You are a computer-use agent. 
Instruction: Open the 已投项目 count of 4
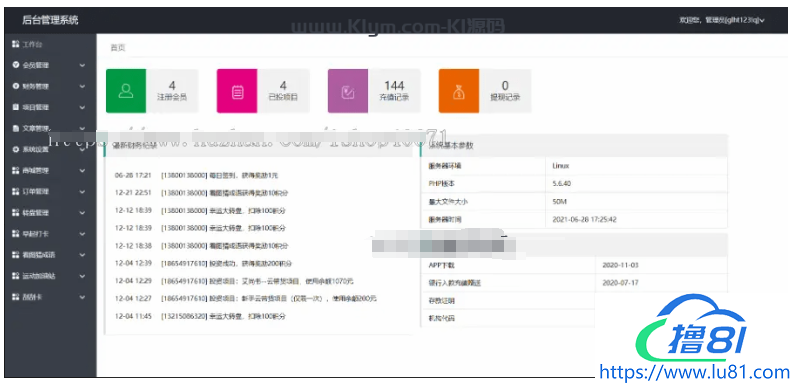point(283,86)
